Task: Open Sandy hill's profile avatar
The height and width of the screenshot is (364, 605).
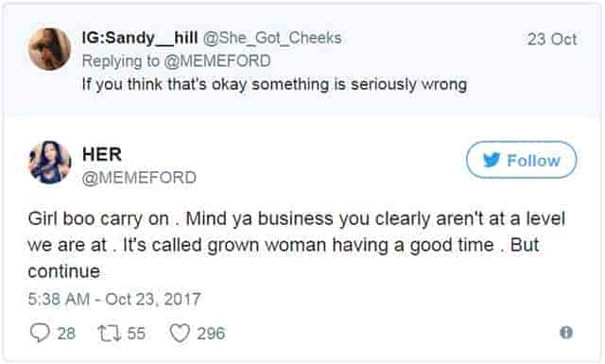Action: click(x=49, y=49)
